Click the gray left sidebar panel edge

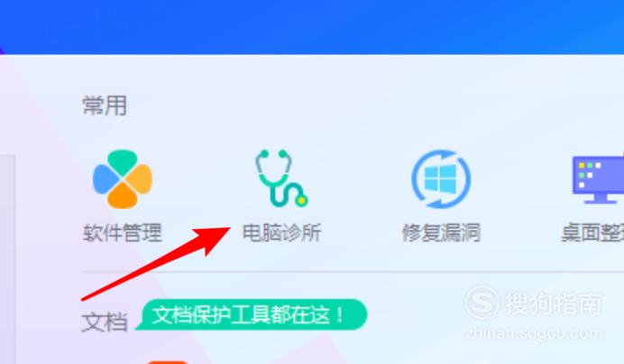[x=7, y=259]
